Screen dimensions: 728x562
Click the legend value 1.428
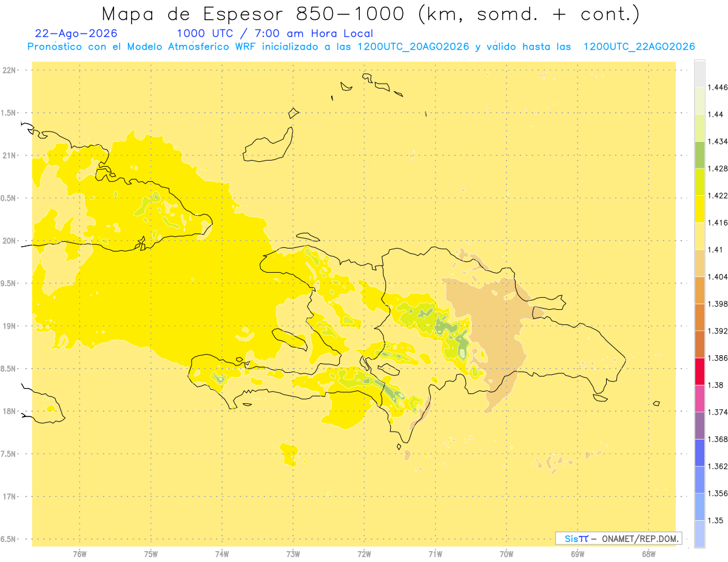pyautogui.click(x=718, y=169)
